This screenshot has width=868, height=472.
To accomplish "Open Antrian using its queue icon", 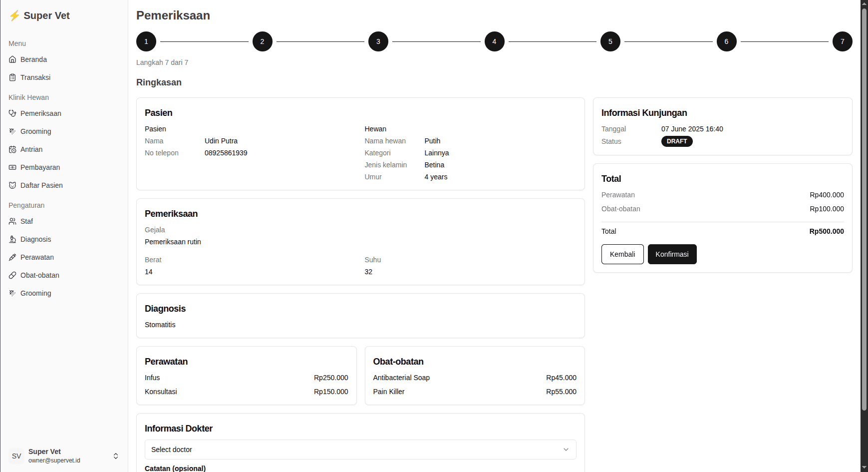I will coord(12,149).
